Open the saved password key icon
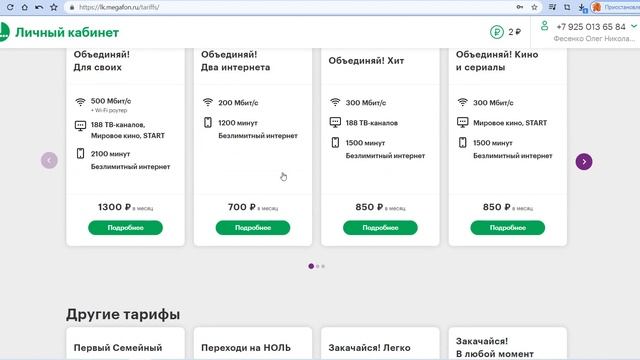 [x=520, y=7]
